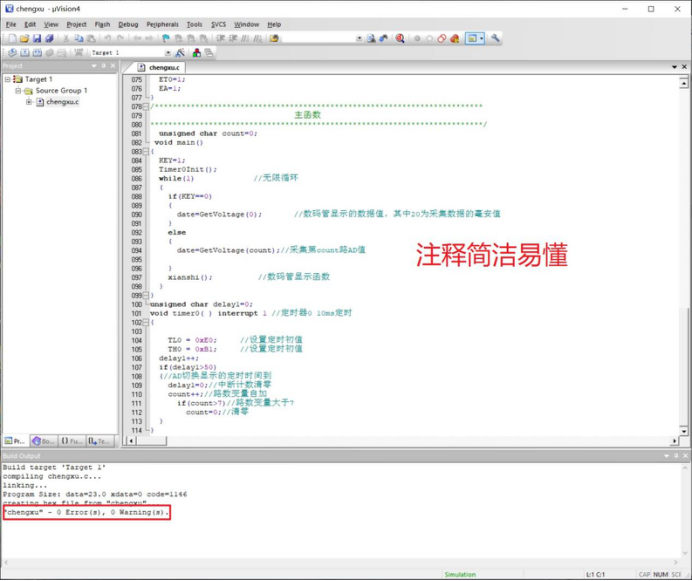Collapse the code fold at line 083
The width and height of the screenshot is (692, 581).
(146, 151)
